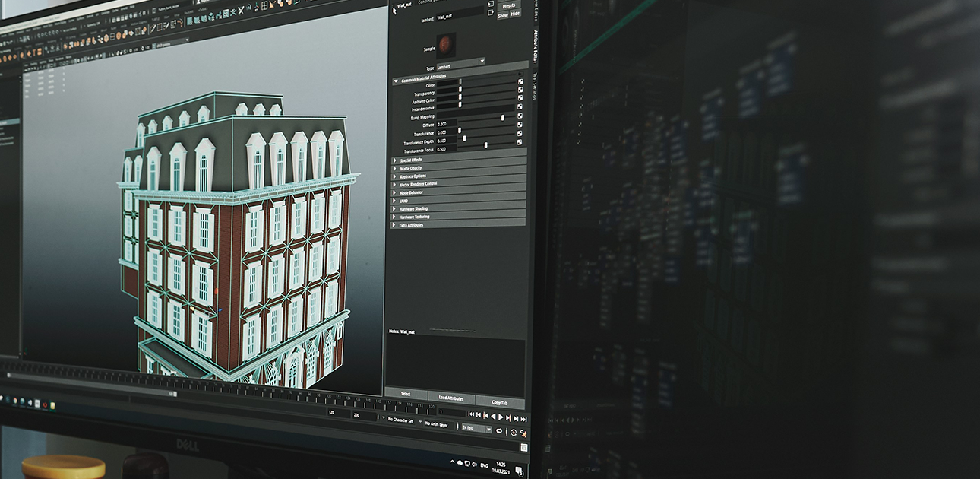The image size is (980, 479).
Task: Jump to end of playback range
Action: point(523,418)
